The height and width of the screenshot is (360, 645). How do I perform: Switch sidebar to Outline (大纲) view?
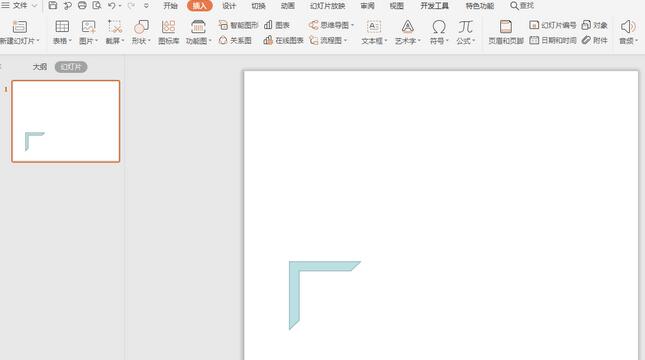(39, 67)
